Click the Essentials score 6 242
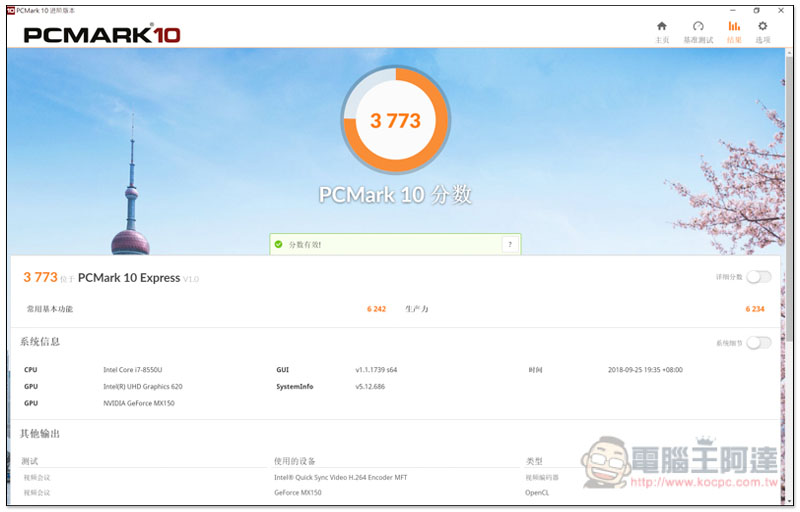 (x=377, y=309)
